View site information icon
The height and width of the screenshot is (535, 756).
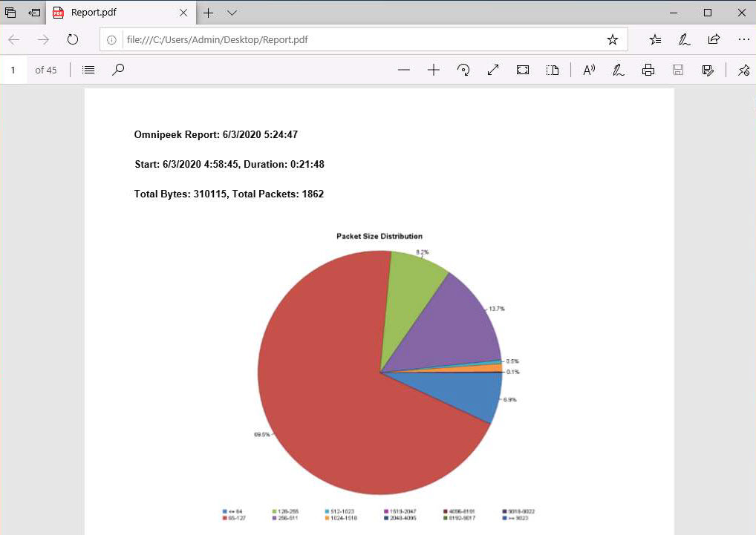point(111,40)
